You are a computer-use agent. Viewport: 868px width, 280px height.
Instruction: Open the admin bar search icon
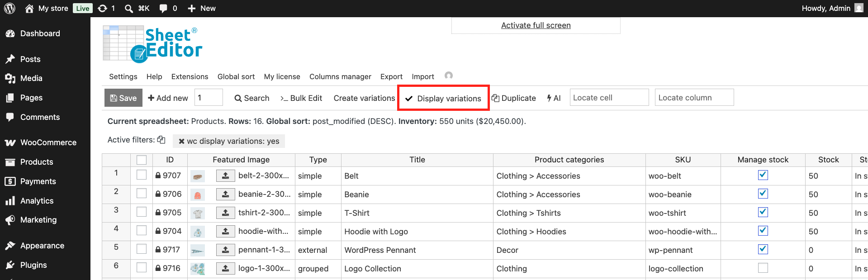point(129,8)
